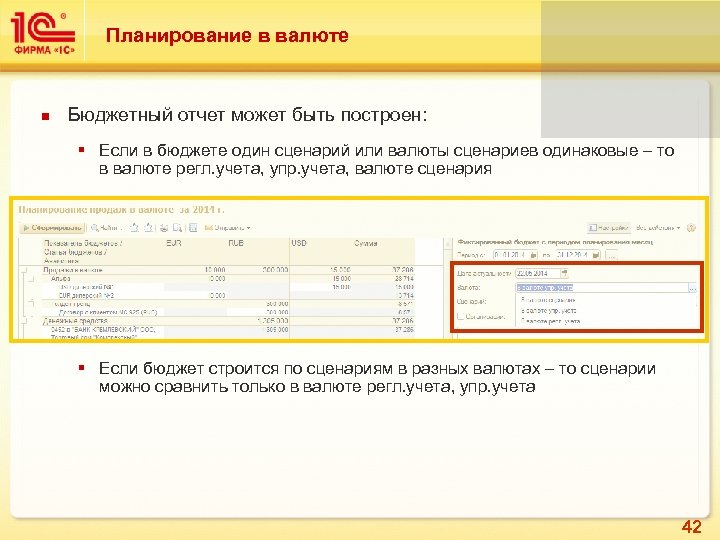The image size is (720, 540).
Task: Click the Валюта field ellipsis button
Action: pos(693,288)
